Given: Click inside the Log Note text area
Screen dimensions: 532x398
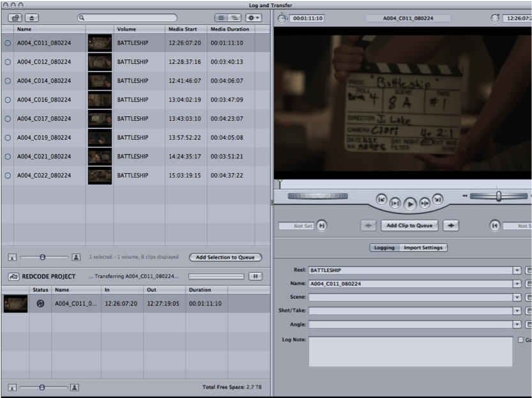Looking at the screenshot, I should tap(411, 352).
